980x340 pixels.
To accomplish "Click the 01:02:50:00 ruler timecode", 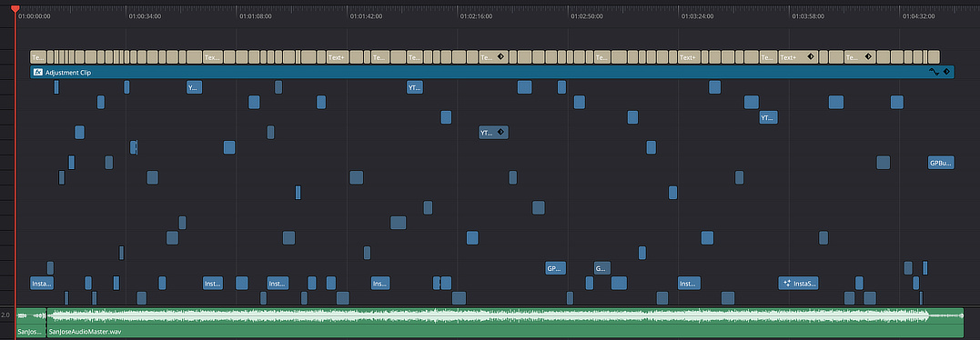I will tap(587, 16).
